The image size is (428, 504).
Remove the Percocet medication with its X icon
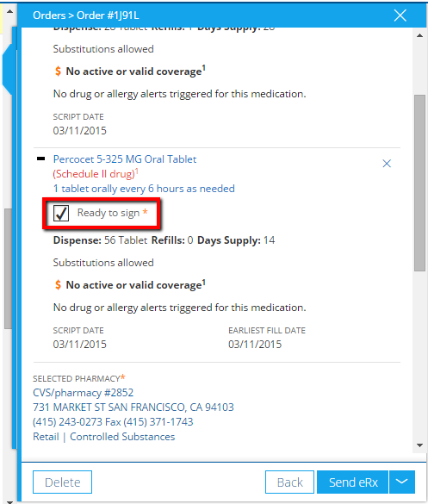coord(387,164)
